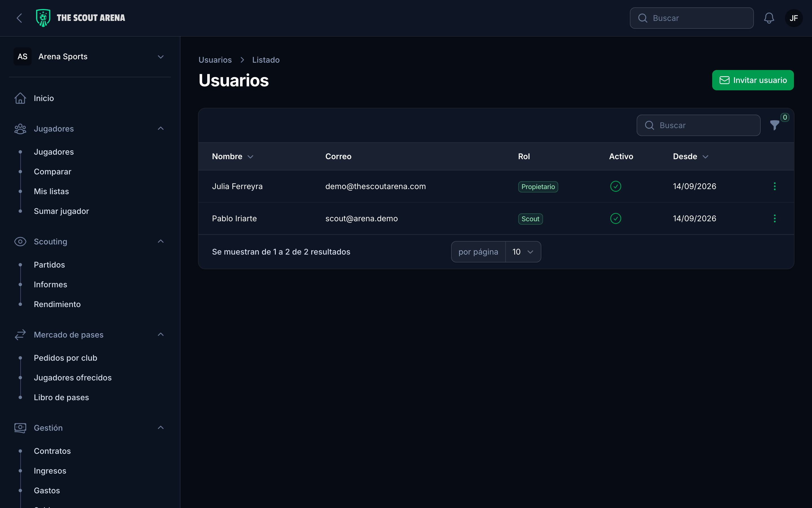Open the notifications bell
The width and height of the screenshot is (812, 508).
pyautogui.click(x=769, y=18)
